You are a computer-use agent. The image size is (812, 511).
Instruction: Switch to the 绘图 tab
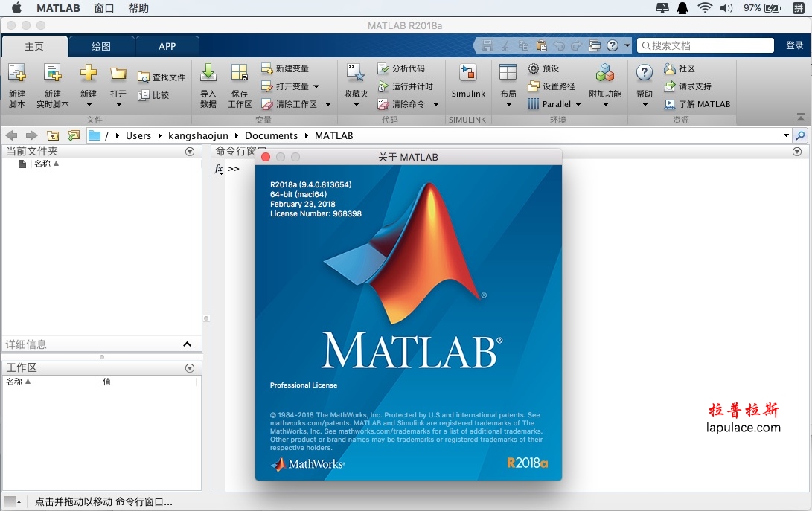(101, 47)
